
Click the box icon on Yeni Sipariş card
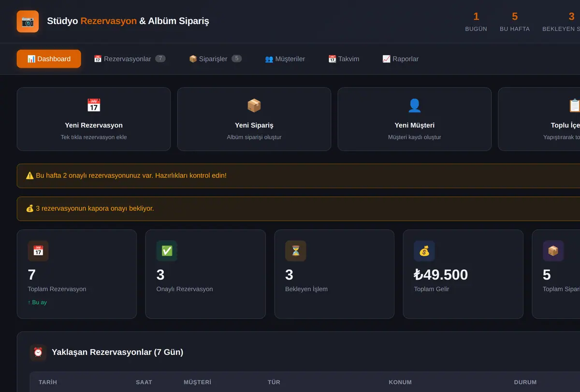point(254,105)
